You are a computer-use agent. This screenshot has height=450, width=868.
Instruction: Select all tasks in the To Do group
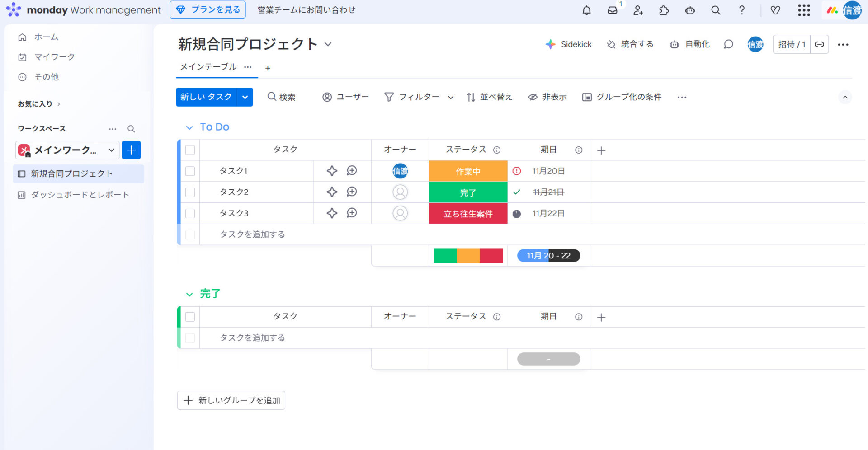click(189, 149)
